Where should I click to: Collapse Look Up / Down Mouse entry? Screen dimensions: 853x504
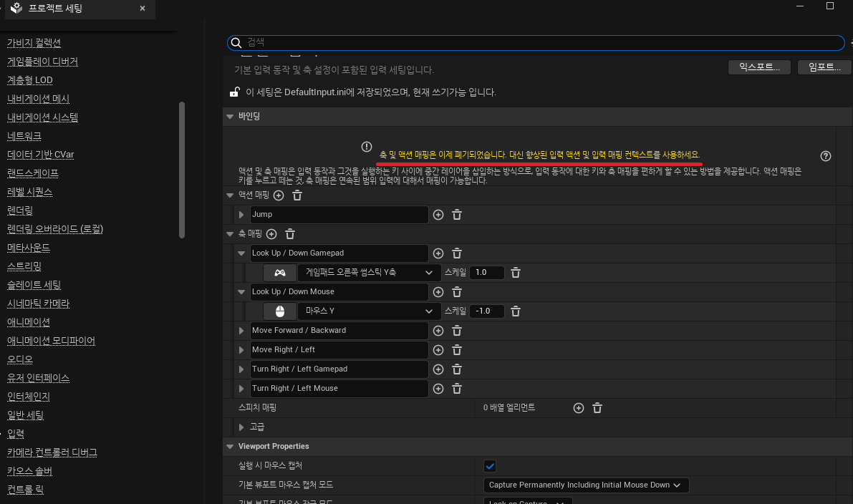point(241,292)
